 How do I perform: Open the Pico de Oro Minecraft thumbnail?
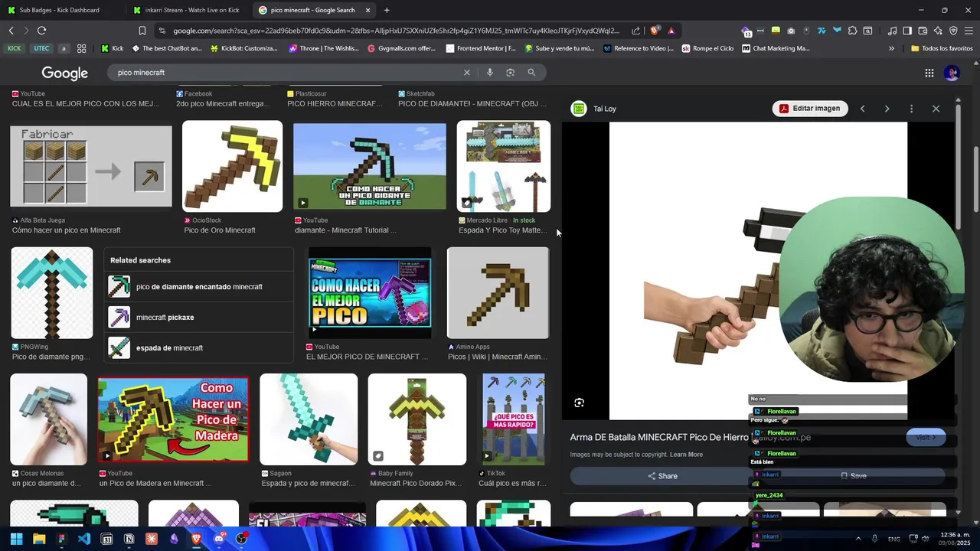click(232, 166)
